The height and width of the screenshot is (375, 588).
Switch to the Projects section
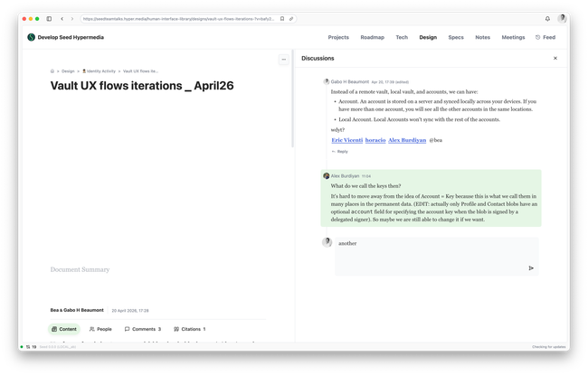[338, 38]
